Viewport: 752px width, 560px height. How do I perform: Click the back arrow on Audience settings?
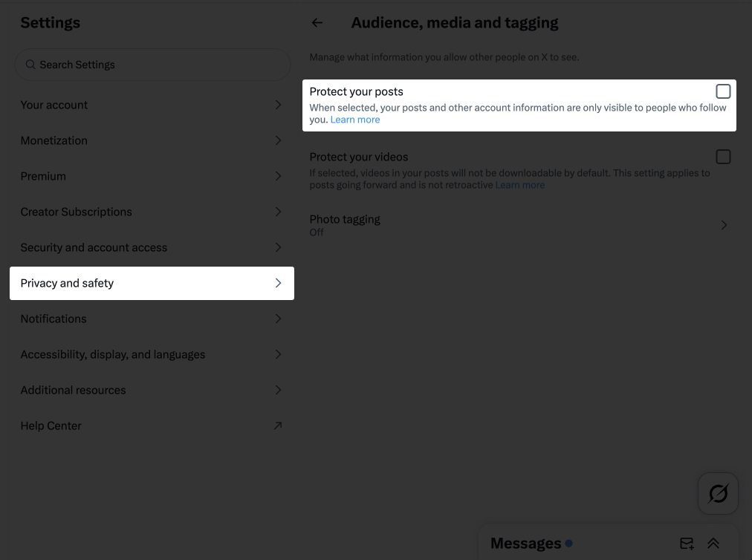pyautogui.click(x=317, y=22)
